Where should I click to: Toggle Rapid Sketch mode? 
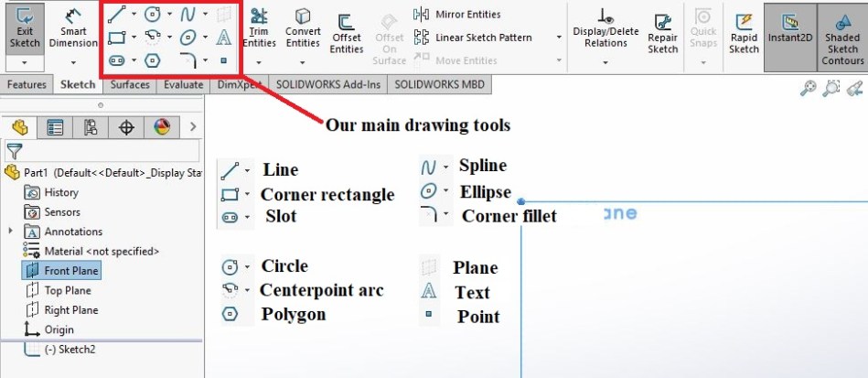(744, 33)
